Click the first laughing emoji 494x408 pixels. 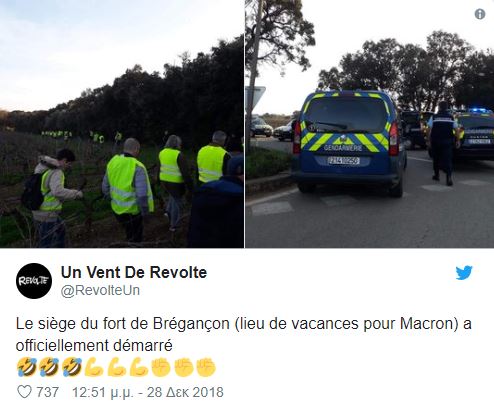(x=27, y=367)
